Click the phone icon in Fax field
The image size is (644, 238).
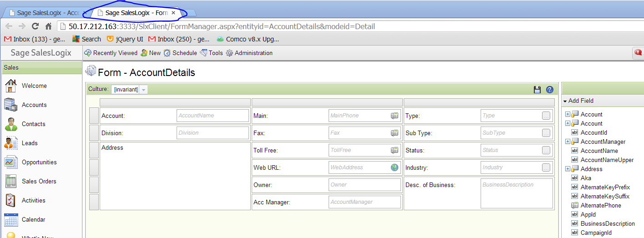tap(395, 133)
